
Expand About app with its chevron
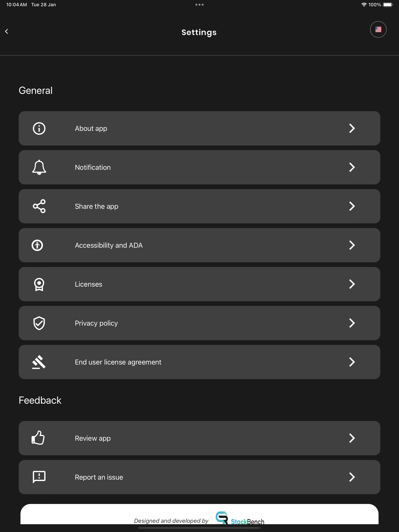(x=352, y=129)
